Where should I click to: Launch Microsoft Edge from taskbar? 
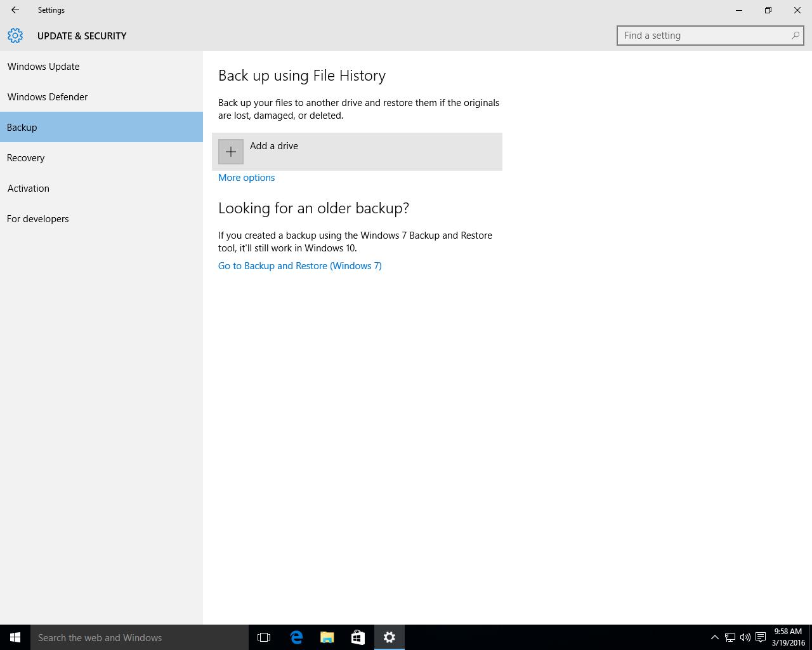point(296,637)
